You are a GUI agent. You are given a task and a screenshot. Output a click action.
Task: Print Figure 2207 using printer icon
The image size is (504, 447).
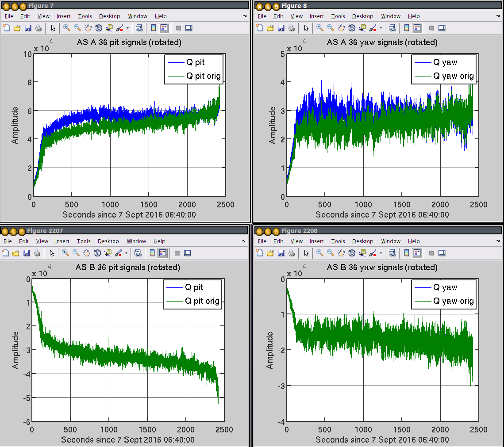pyautogui.click(x=37, y=253)
